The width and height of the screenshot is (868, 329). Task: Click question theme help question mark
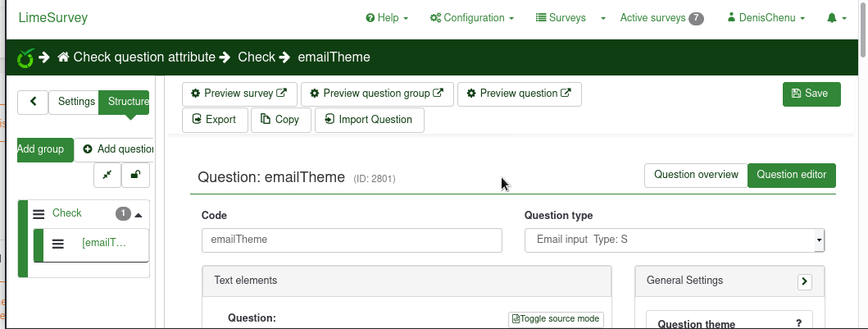[x=798, y=324]
